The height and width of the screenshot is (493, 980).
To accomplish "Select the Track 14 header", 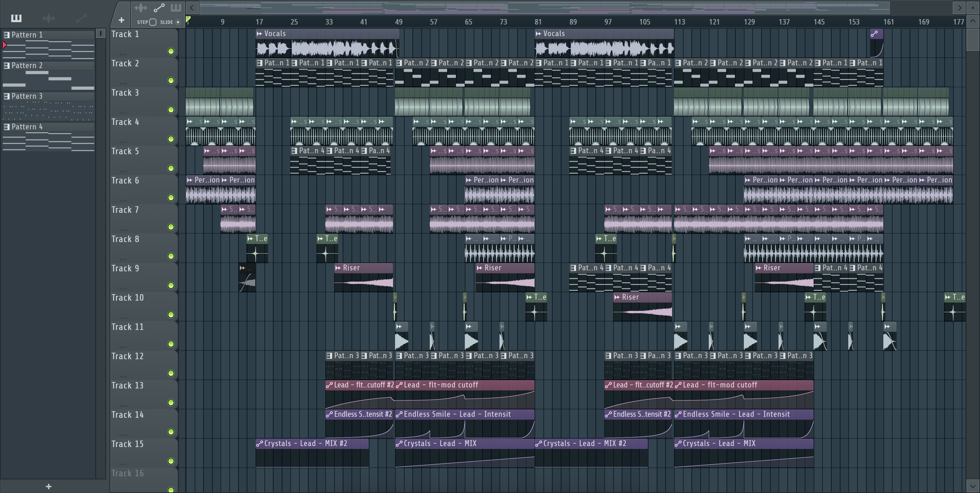I will click(144, 424).
